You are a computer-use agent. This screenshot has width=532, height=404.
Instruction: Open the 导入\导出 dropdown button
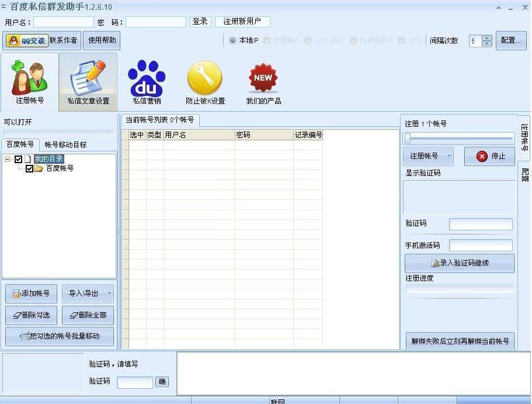tap(88, 293)
